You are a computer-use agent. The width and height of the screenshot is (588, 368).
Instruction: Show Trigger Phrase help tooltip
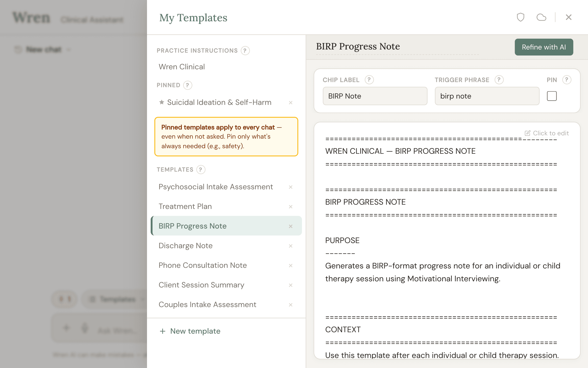(499, 80)
